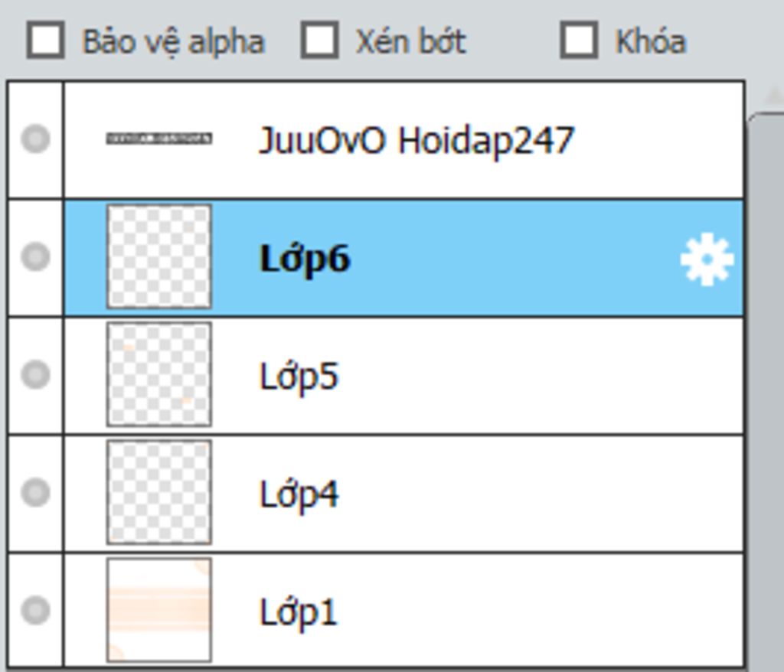Screen dimensions: 784x672
Task: Toggle visibility of Lớp4 layer
Action: point(35,492)
